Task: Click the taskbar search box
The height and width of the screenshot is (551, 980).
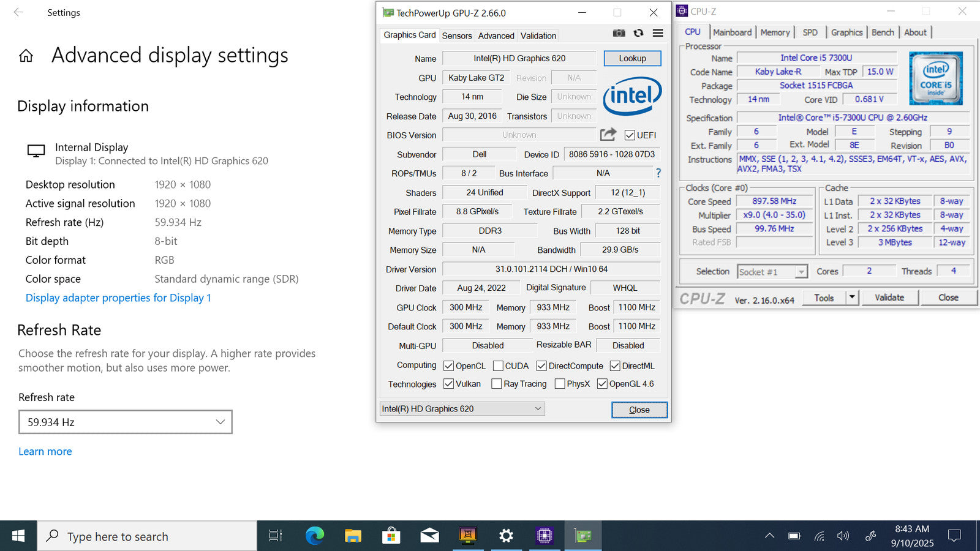Action: pos(147,536)
